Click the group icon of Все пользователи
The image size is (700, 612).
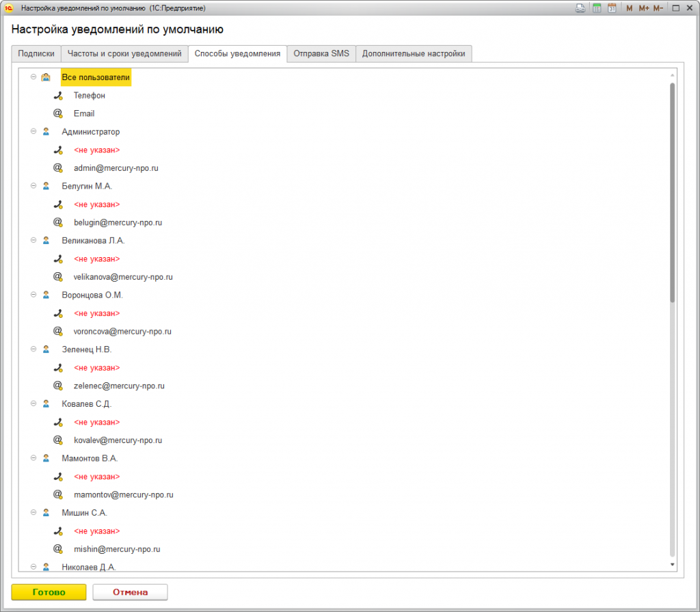[x=46, y=77]
